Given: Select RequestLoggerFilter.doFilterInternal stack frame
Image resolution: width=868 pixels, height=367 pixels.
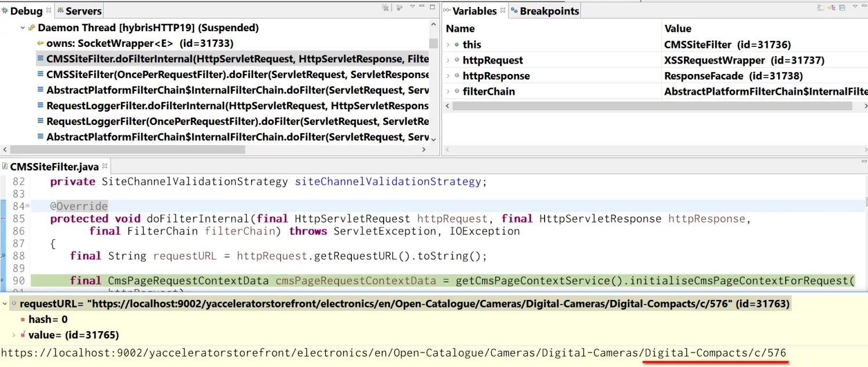Looking at the screenshot, I should coord(233,106).
